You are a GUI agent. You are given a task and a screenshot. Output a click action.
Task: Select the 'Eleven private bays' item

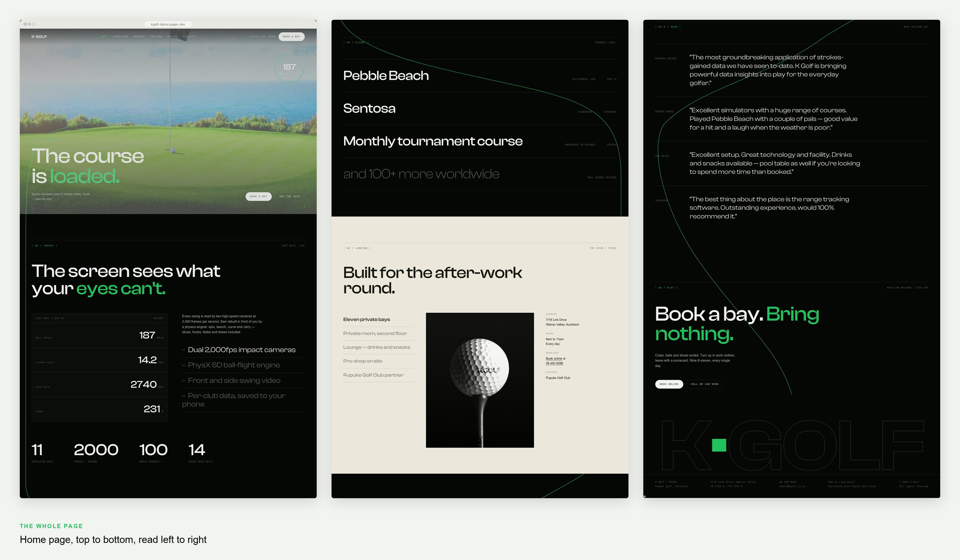point(378,319)
